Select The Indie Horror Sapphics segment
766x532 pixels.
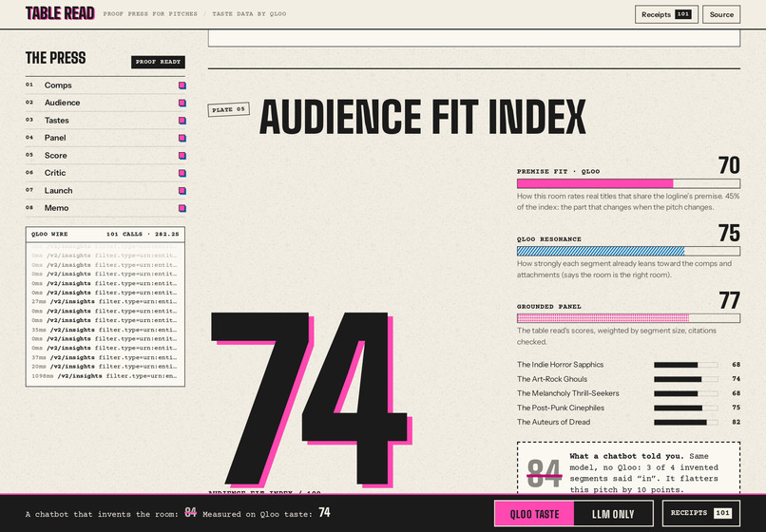click(628, 365)
